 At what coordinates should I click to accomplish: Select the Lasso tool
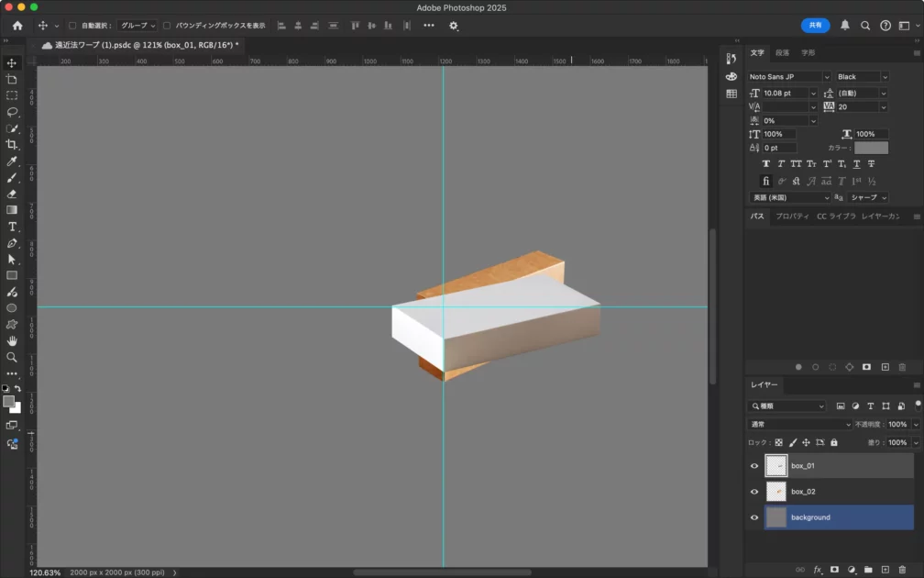coord(12,112)
